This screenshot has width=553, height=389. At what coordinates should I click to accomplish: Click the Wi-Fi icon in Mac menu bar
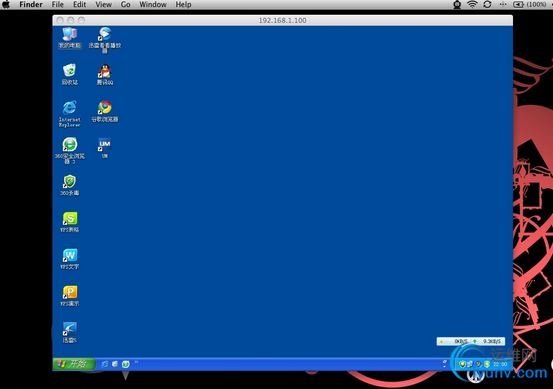[x=472, y=5]
